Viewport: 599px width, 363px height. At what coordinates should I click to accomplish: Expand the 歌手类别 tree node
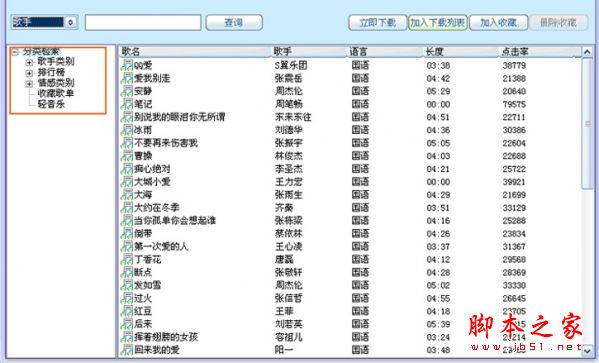(29, 62)
